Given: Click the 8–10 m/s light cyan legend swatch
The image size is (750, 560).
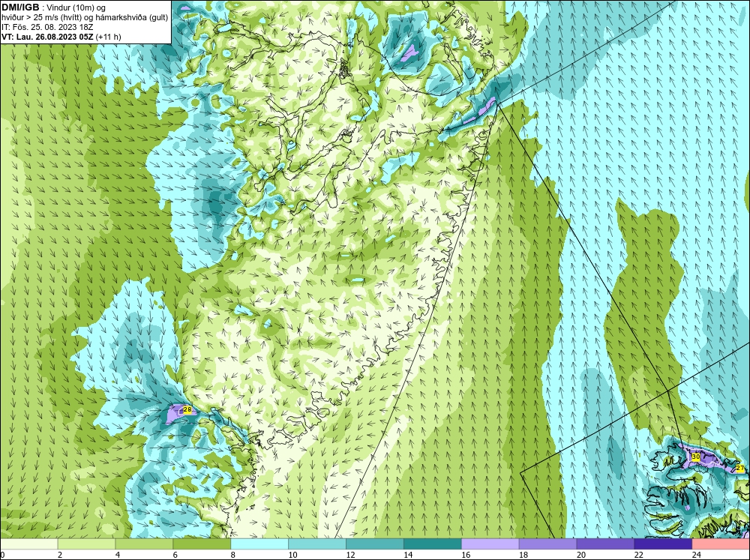Looking at the screenshot, I should point(259,544).
